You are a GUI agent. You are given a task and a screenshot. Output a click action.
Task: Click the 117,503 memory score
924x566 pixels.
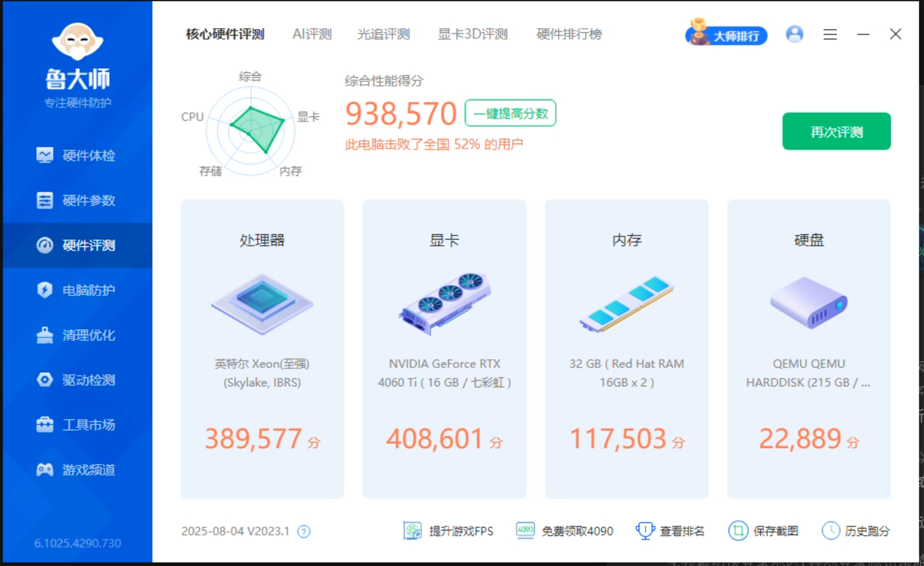pyautogui.click(x=618, y=439)
